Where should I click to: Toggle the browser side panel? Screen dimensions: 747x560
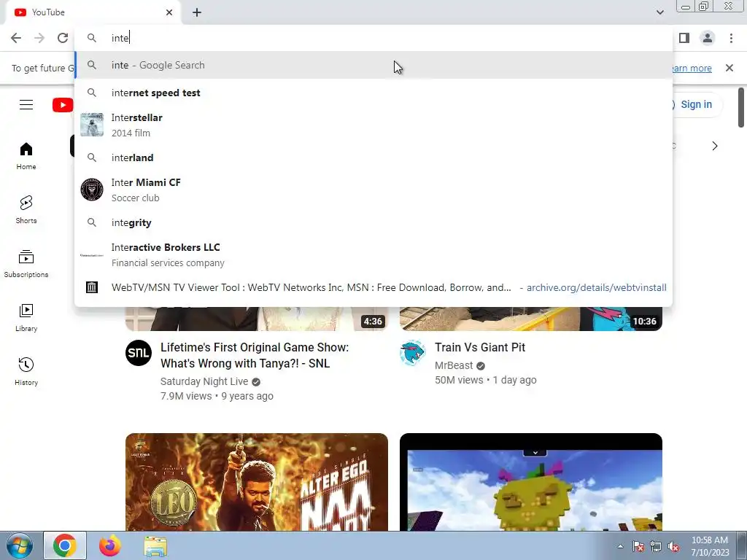[x=684, y=38]
